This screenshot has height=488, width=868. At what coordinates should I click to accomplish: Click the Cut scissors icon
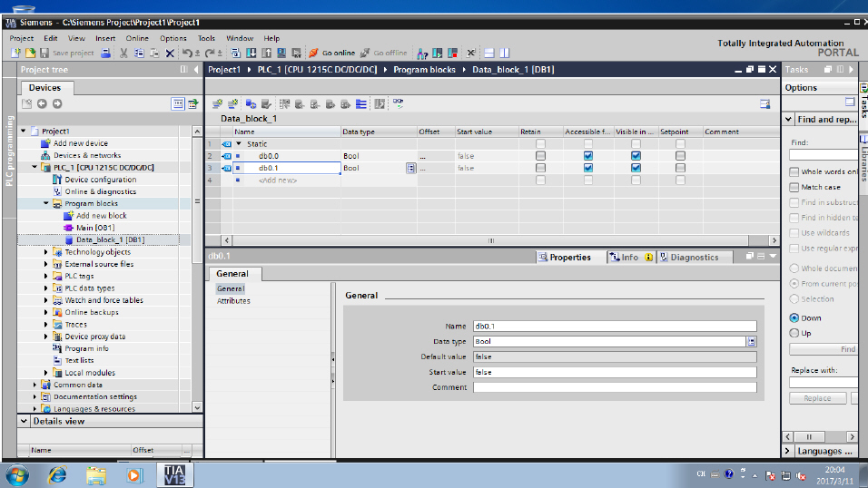tap(123, 54)
